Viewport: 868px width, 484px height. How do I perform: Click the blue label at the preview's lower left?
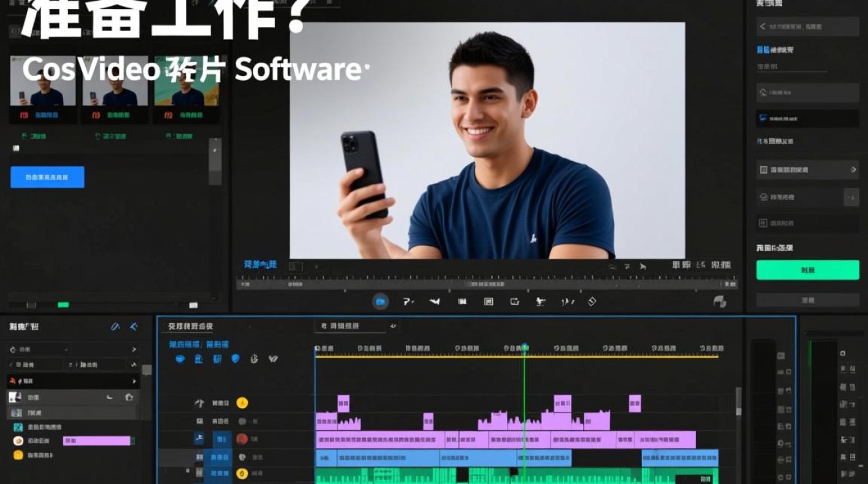point(260,265)
